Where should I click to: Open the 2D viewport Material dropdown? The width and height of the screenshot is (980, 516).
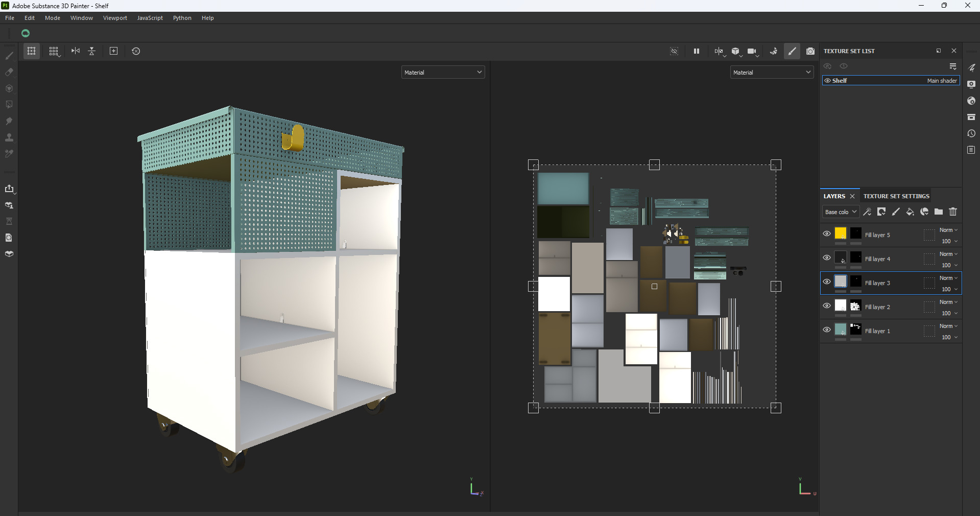(x=772, y=73)
